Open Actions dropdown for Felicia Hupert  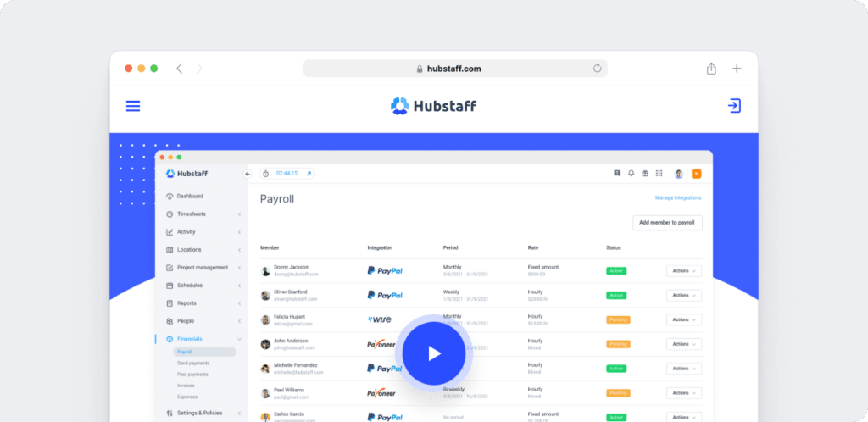tap(684, 319)
